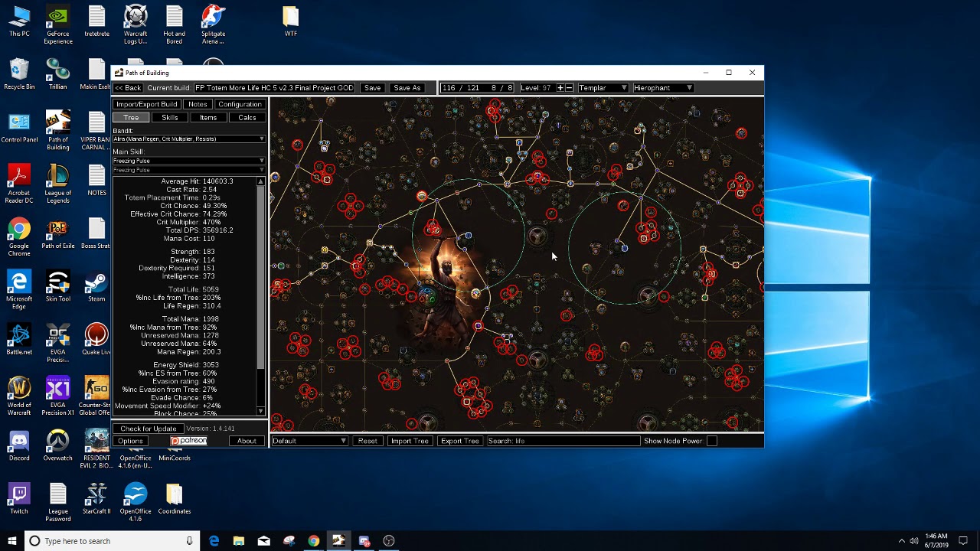Open the About dialog button
This screenshot has width=980, height=551.
click(247, 441)
